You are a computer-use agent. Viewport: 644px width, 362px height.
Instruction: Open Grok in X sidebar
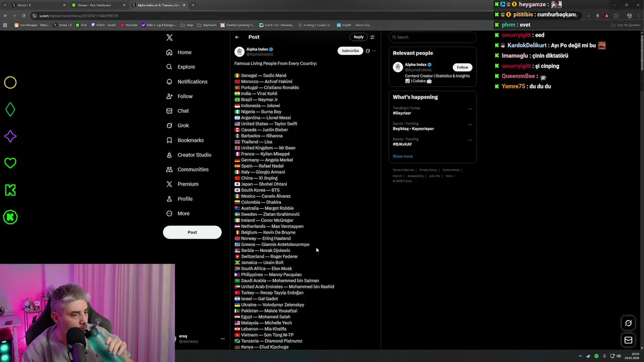177,125
